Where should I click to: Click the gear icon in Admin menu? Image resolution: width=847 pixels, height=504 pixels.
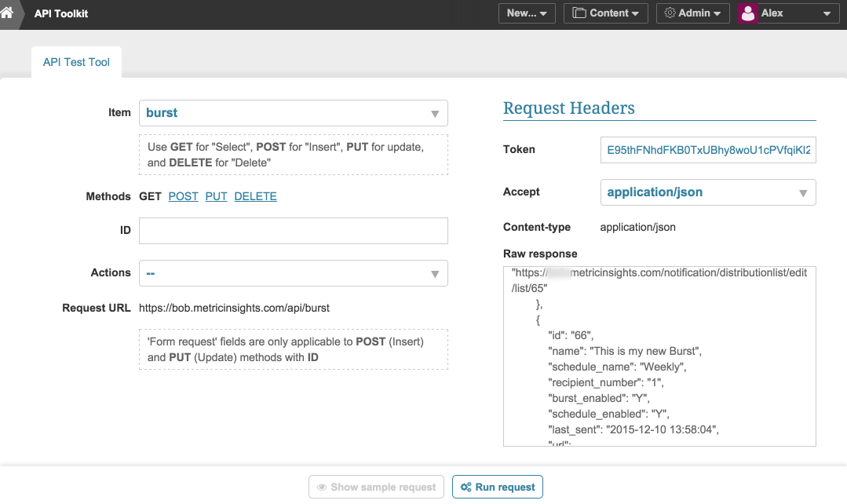coord(670,13)
